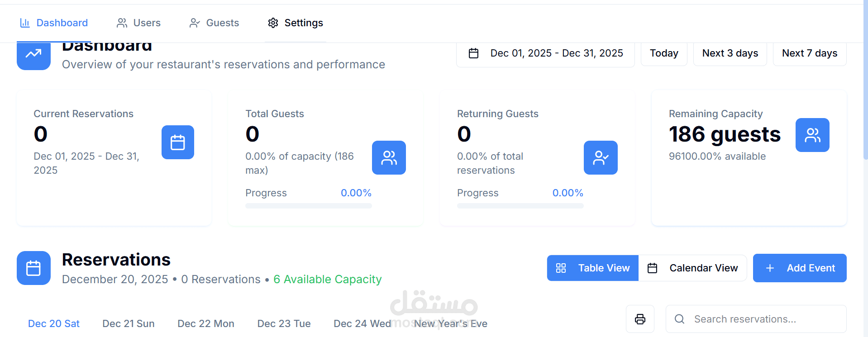The width and height of the screenshot is (868, 337).
Task: Switch to Table View
Action: pyautogui.click(x=592, y=268)
